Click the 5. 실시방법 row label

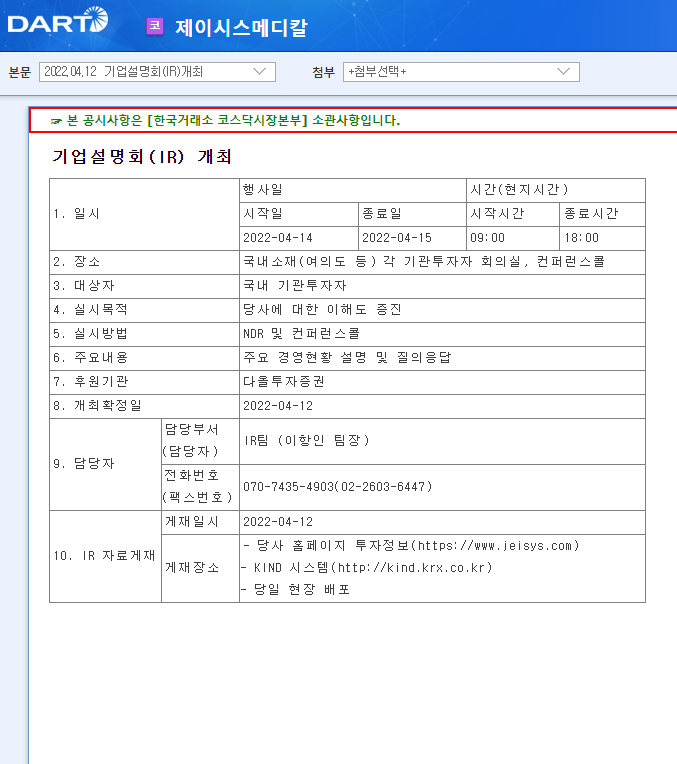click(144, 334)
